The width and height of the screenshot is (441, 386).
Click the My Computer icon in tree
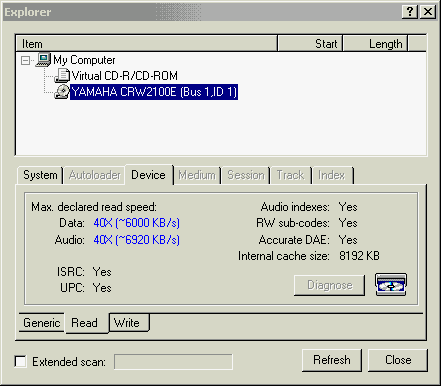pyautogui.click(x=44, y=60)
